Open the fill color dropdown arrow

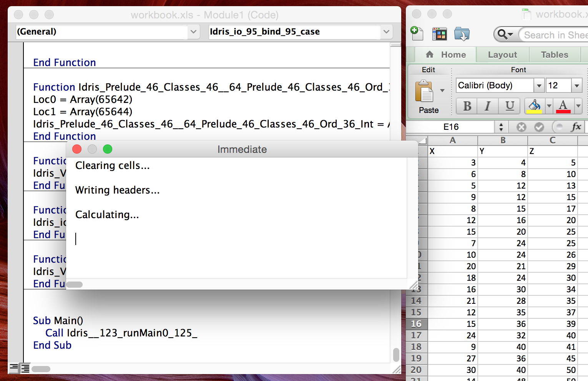(x=549, y=106)
